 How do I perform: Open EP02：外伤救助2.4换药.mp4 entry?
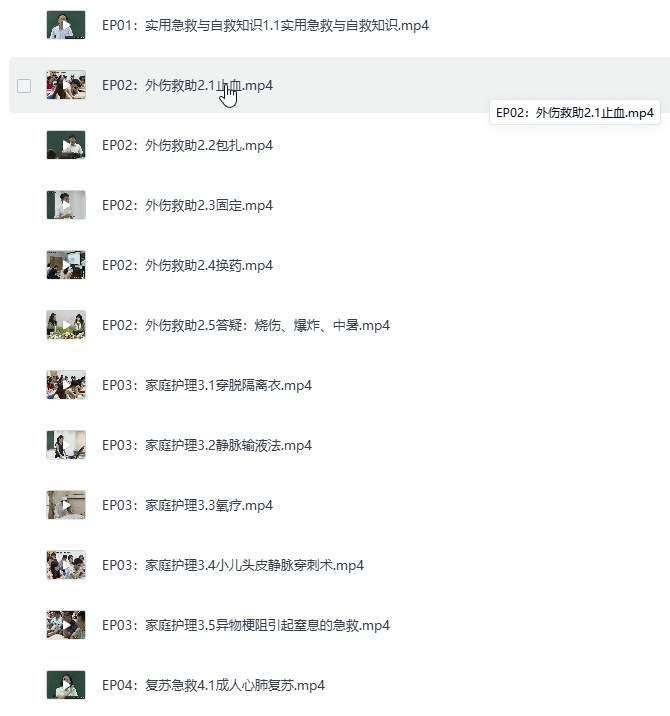click(187, 265)
